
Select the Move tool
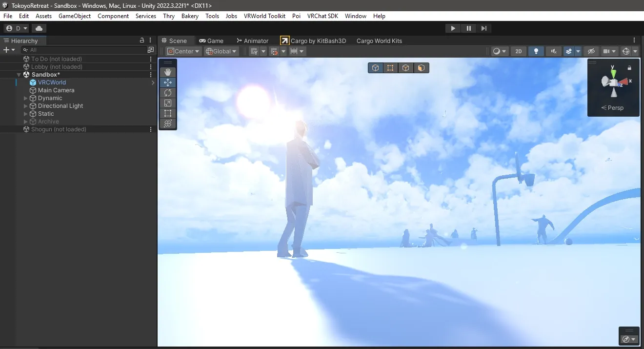point(168,82)
